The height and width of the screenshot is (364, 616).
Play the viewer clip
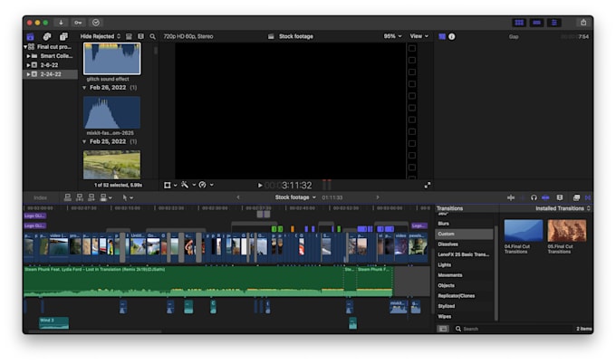point(260,186)
